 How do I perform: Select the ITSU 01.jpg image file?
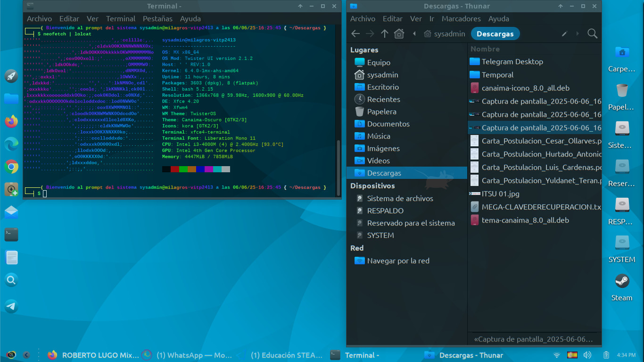pyautogui.click(x=535, y=194)
